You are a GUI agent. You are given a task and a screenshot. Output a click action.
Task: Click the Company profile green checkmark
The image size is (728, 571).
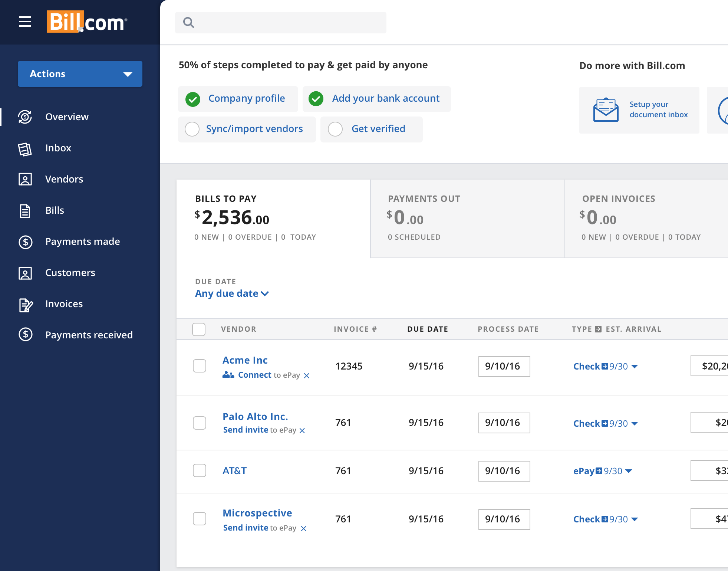click(x=193, y=99)
